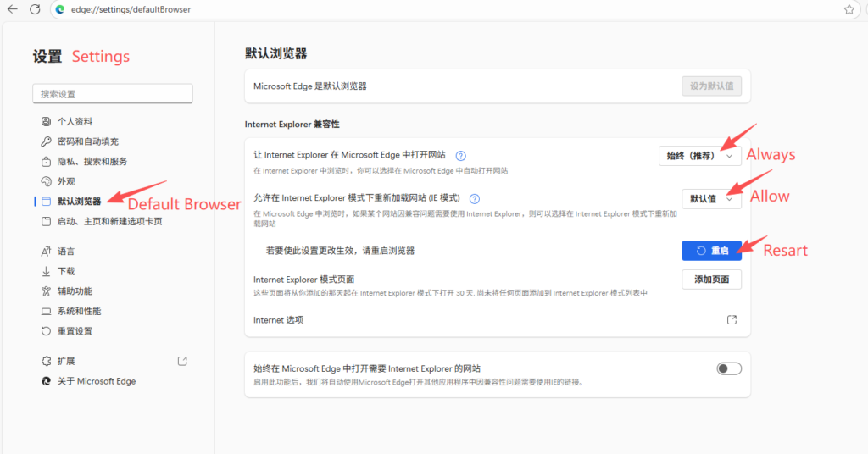The width and height of the screenshot is (868, 454).
Task: Toggle 始终在 Microsoft Edge 中打开需要 Internet Explorer 的网站
Action: click(729, 368)
